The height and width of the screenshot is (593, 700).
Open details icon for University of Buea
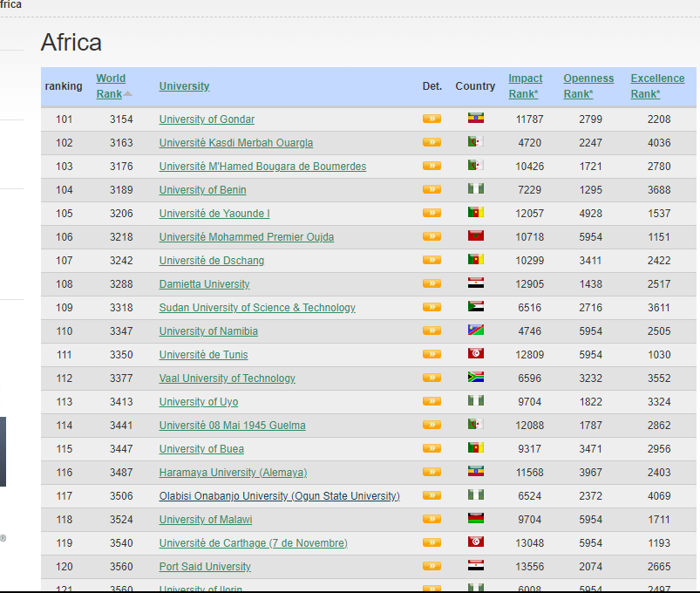coord(432,448)
